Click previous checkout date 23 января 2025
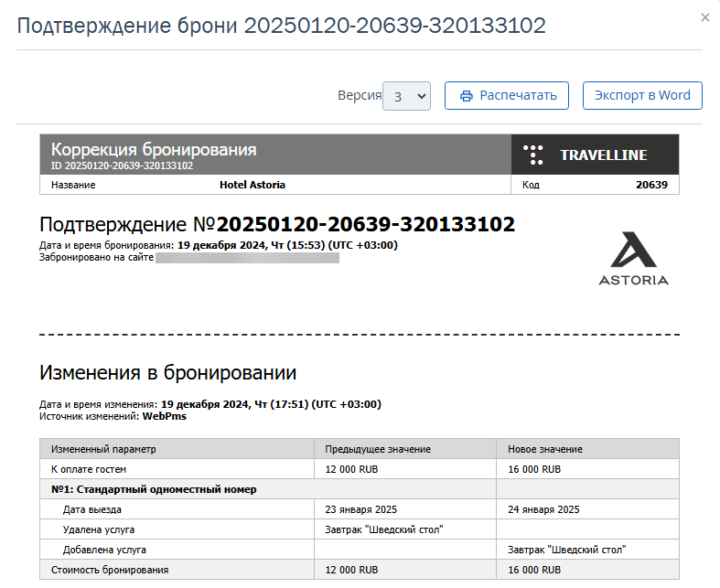This screenshot has width=720, height=588. click(x=361, y=510)
